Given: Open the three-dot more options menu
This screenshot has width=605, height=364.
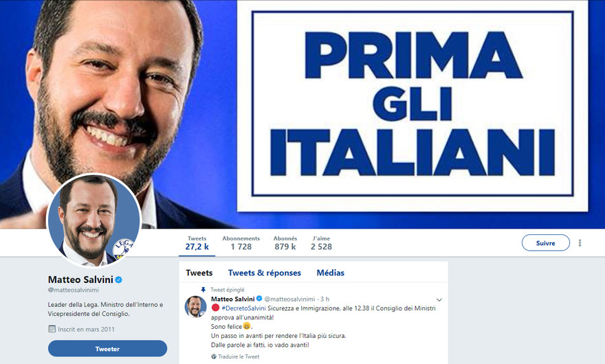Looking at the screenshot, I should tap(580, 243).
